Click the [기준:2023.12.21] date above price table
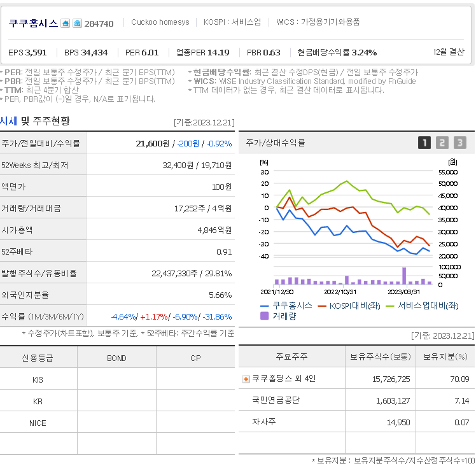The width and height of the screenshot is (476, 466). tap(204, 122)
